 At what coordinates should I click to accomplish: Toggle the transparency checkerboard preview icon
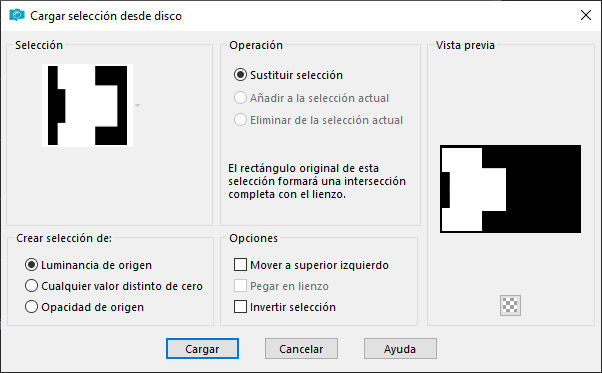[510, 305]
